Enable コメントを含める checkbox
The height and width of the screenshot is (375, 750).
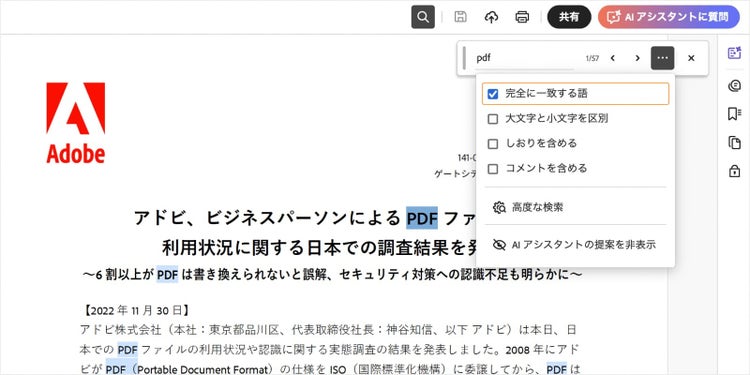(x=493, y=168)
